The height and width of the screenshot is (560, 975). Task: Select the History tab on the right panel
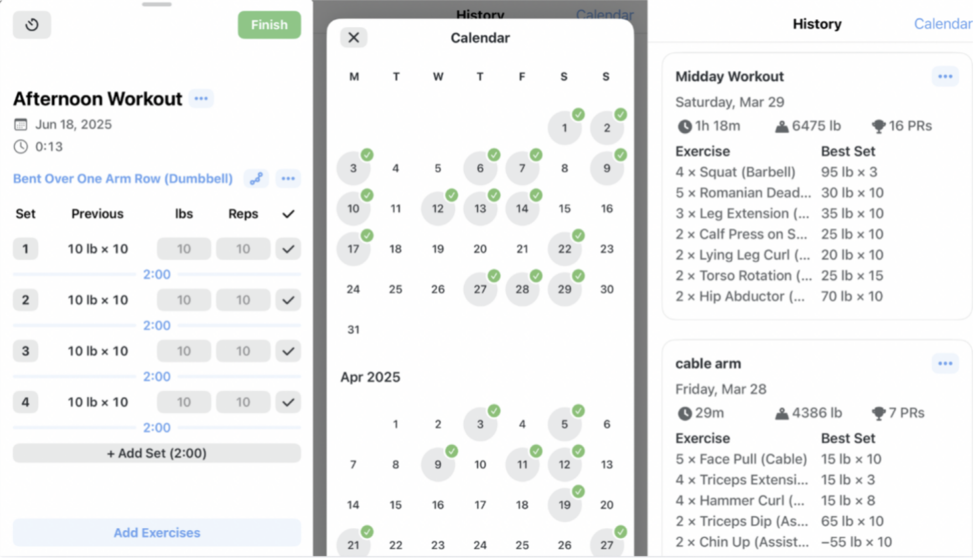817,24
